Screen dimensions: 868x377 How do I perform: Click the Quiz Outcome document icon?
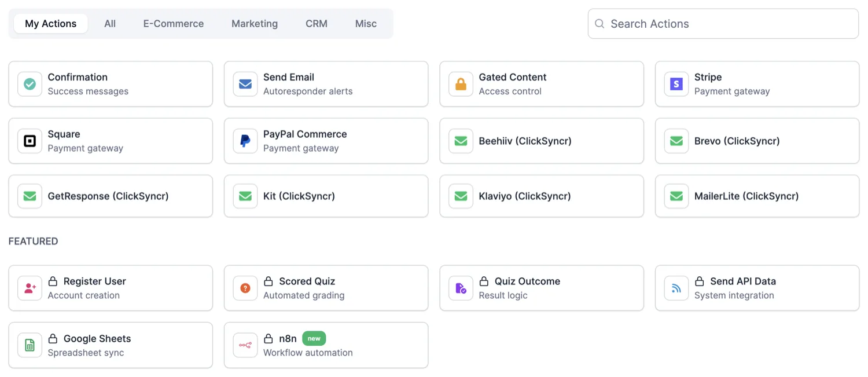click(x=461, y=288)
